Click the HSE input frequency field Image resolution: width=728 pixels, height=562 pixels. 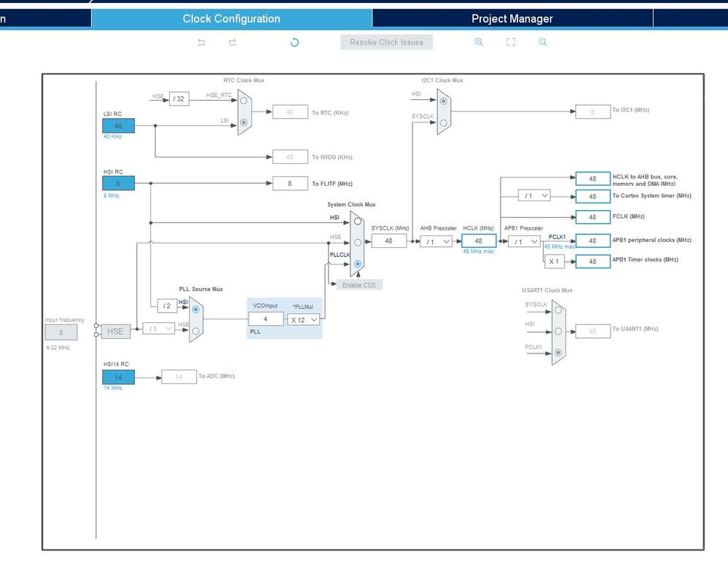(60, 332)
